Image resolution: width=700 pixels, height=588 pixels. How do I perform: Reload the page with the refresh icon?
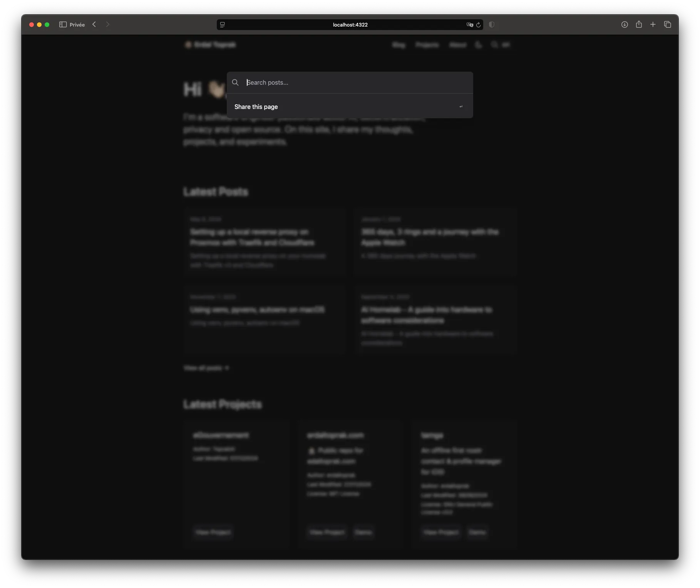click(x=479, y=25)
